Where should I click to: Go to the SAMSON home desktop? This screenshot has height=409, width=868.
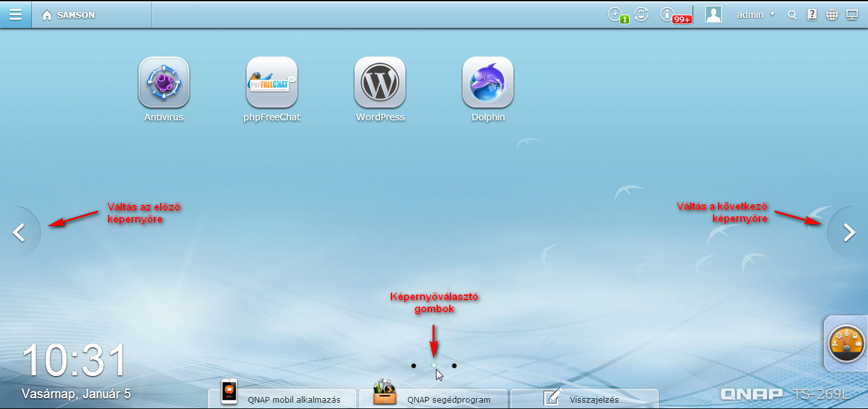coord(69,15)
